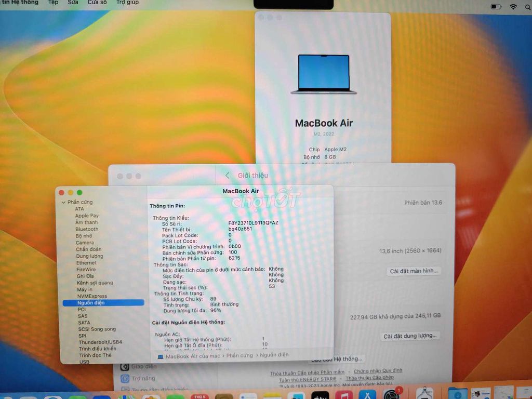Open App Store from the Dock
532x399 pixels.
pyautogui.click(x=367, y=395)
